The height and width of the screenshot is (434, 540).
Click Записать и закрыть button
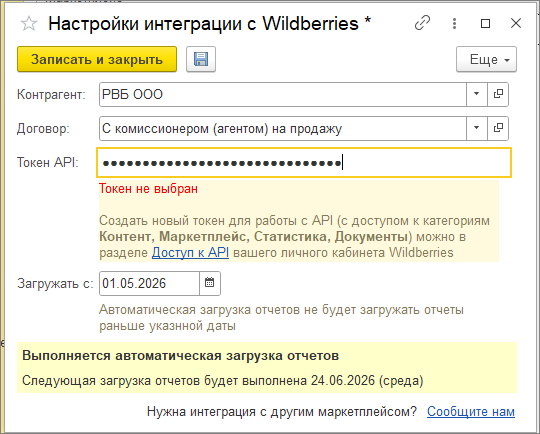97,59
